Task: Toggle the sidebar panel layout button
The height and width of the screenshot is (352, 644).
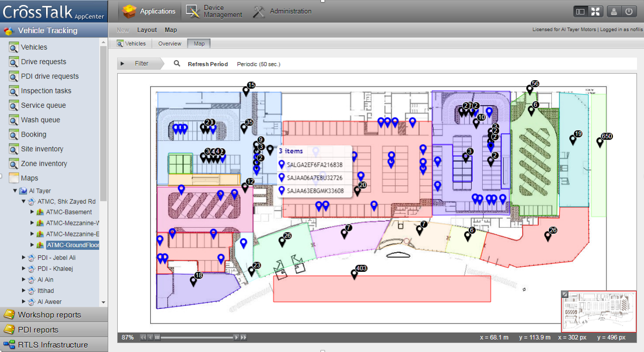Action: tap(580, 11)
